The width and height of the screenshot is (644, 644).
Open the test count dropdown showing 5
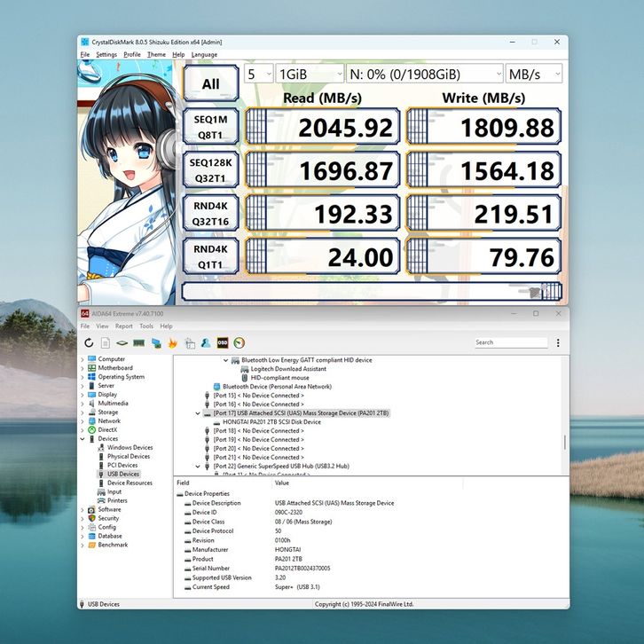coord(257,75)
